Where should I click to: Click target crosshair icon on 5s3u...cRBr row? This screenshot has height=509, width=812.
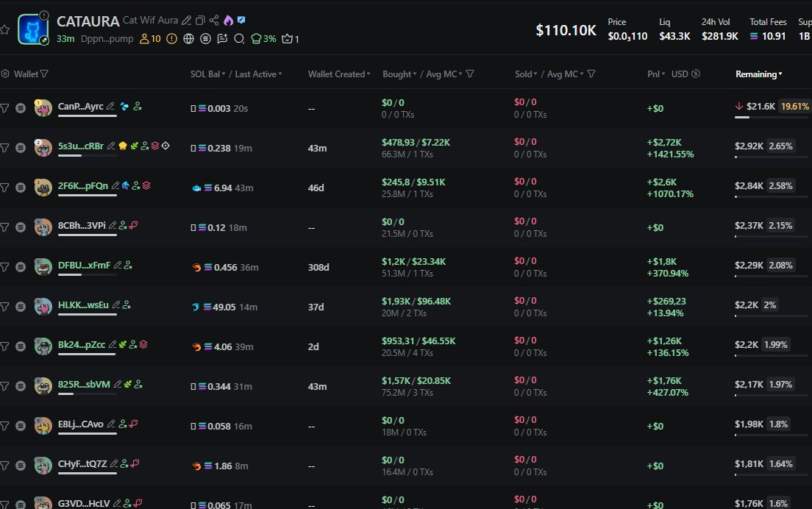(x=165, y=146)
